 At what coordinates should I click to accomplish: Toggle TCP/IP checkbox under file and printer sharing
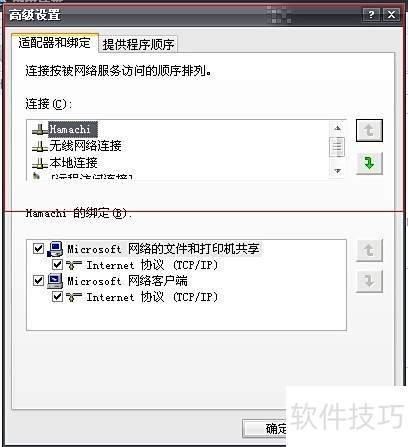click(x=57, y=265)
